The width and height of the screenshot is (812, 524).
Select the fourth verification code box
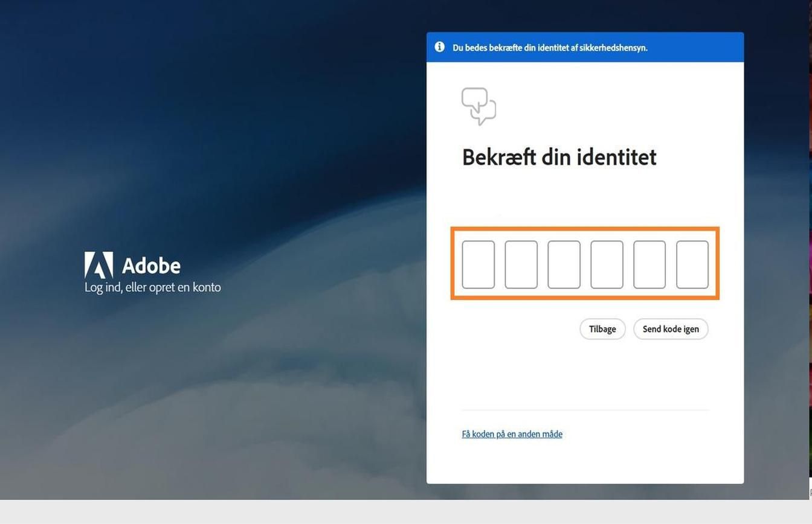607,264
